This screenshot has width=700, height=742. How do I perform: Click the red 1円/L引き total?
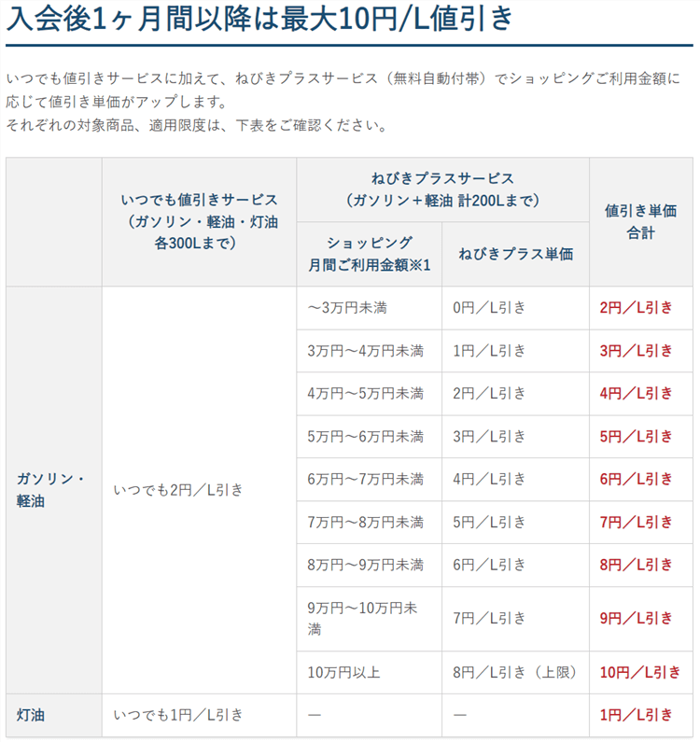(x=636, y=715)
